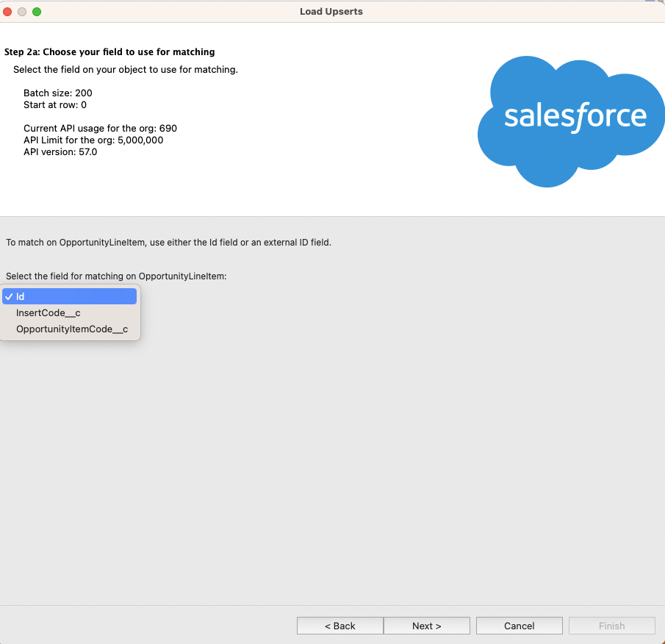
Task: Click the 'To match on OpportunityLineItem' instruction text
Action: pyautogui.click(x=168, y=243)
